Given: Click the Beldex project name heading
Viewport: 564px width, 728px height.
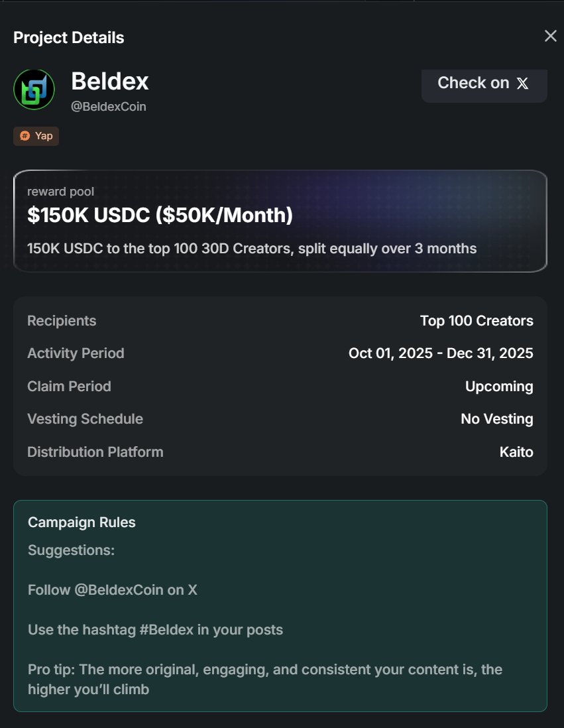Looking at the screenshot, I should click(110, 82).
